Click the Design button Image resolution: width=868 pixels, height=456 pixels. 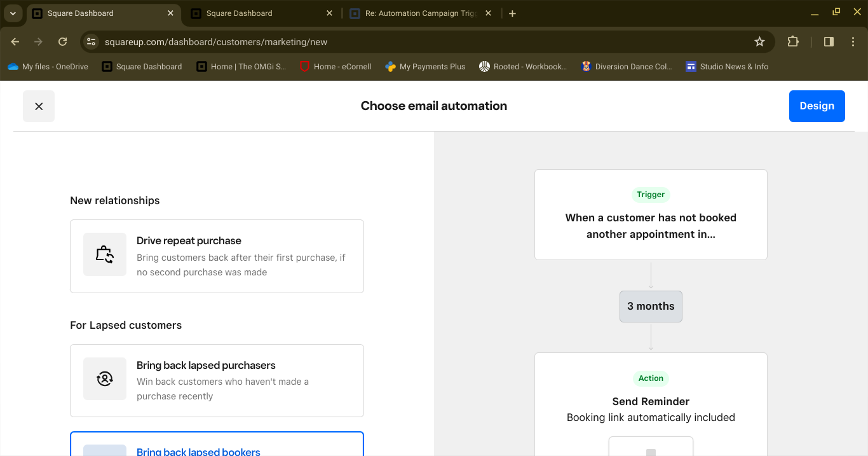[x=817, y=106]
